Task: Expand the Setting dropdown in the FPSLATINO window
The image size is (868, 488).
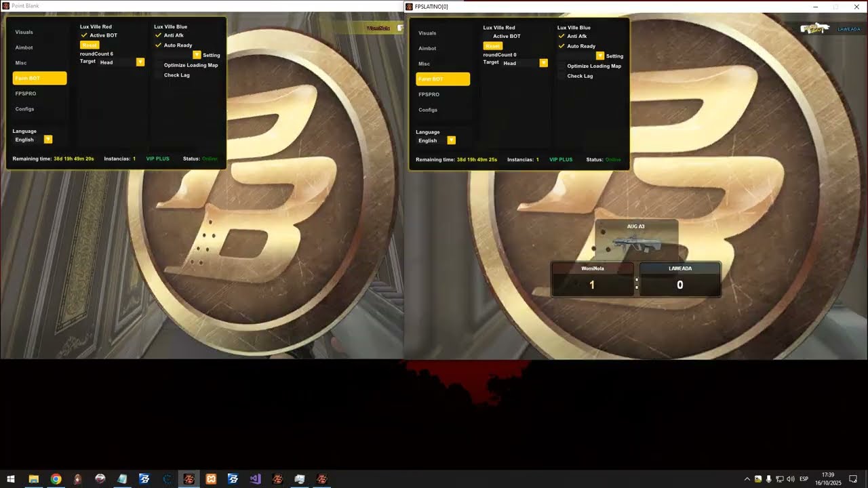Action: click(x=600, y=56)
